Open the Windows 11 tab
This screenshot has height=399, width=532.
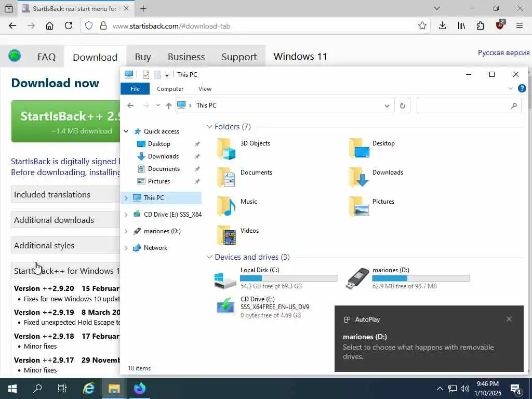point(300,56)
